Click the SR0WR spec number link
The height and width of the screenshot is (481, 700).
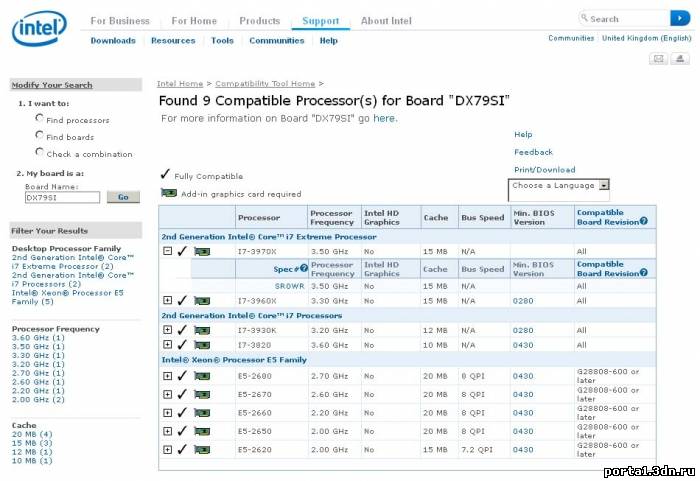pos(289,286)
